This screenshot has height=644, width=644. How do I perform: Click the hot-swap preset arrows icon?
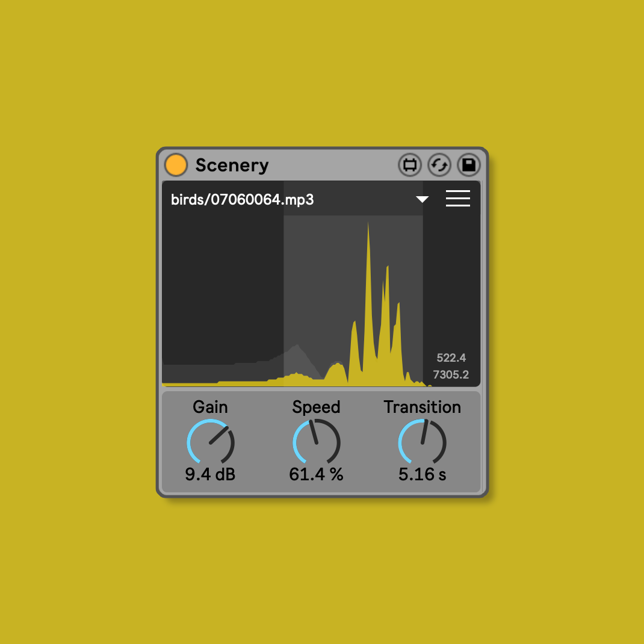coord(439,165)
